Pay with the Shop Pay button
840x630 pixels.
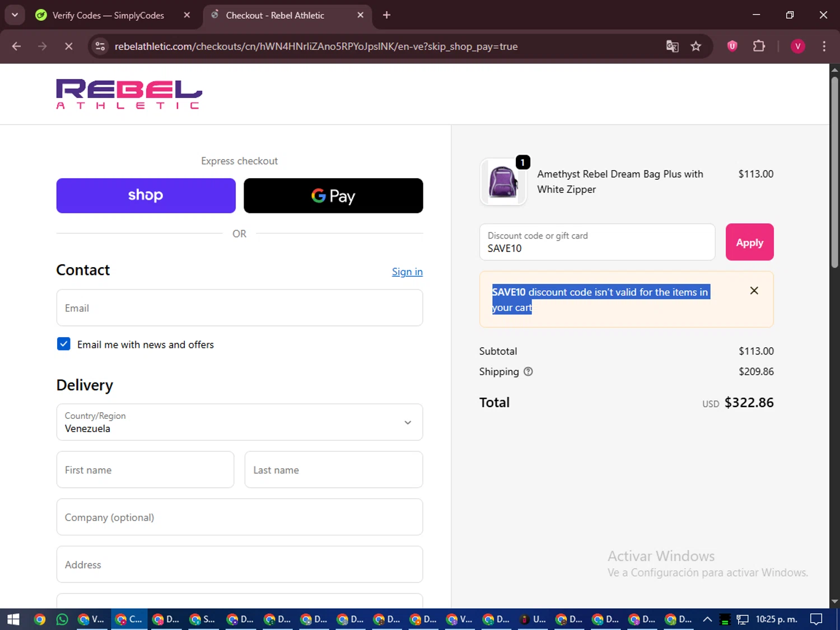pyautogui.click(x=146, y=195)
